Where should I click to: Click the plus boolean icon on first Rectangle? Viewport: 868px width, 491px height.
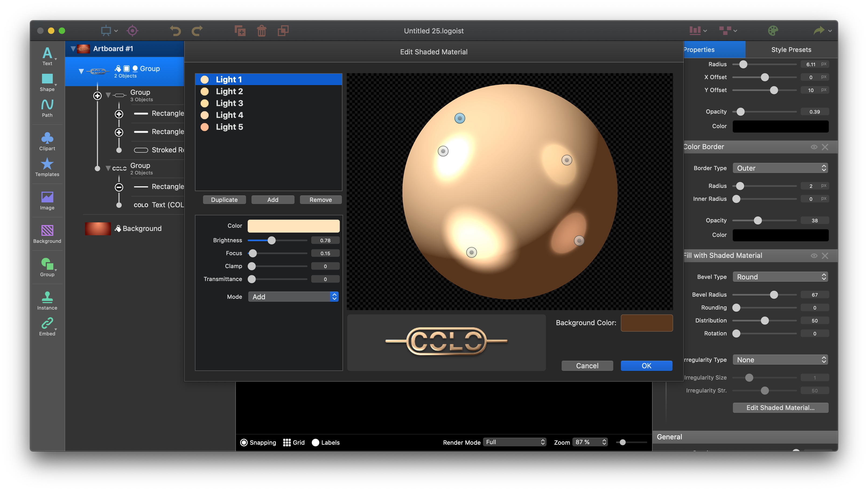click(119, 114)
